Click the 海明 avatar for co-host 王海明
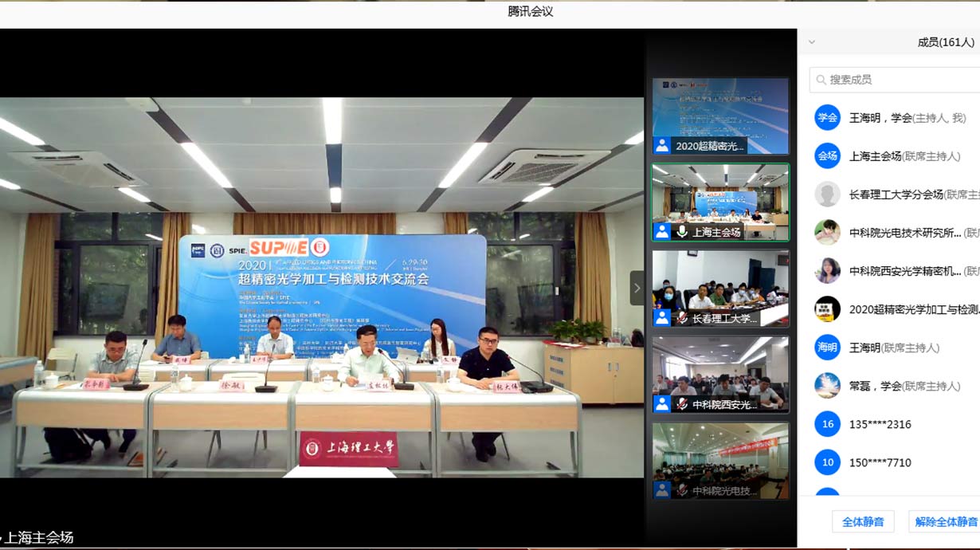Image resolution: width=980 pixels, height=550 pixels. (827, 348)
